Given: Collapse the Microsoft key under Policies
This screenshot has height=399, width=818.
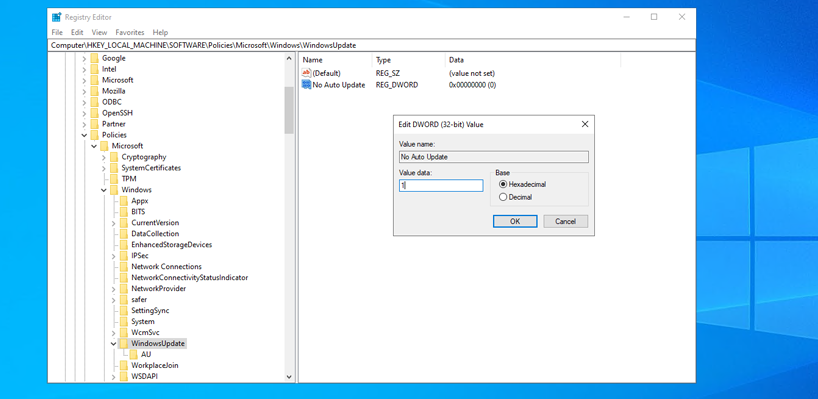Looking at the screenshot, I should pos(94,146).
